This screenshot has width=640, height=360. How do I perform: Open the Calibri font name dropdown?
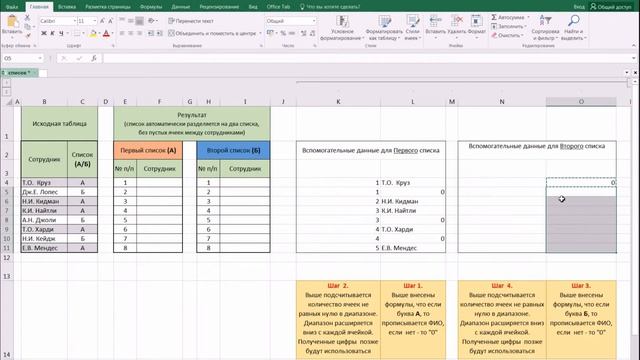pyautogui.click(x=75, y=21)
